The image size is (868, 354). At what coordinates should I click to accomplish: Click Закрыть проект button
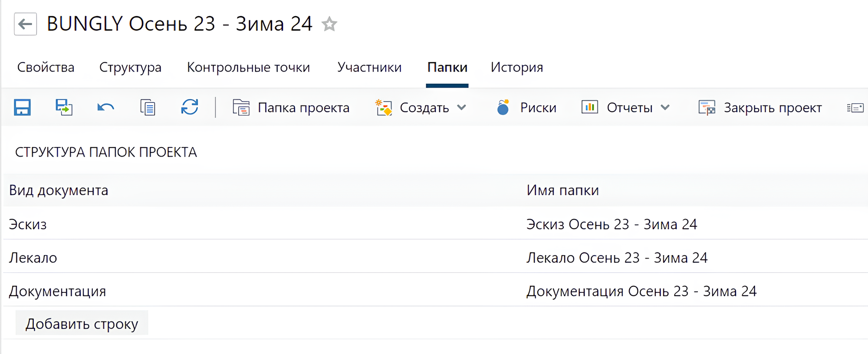point(760,108)
